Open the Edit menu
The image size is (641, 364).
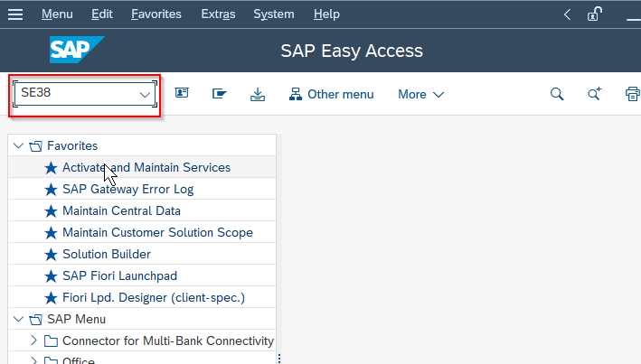coord(102,14)
